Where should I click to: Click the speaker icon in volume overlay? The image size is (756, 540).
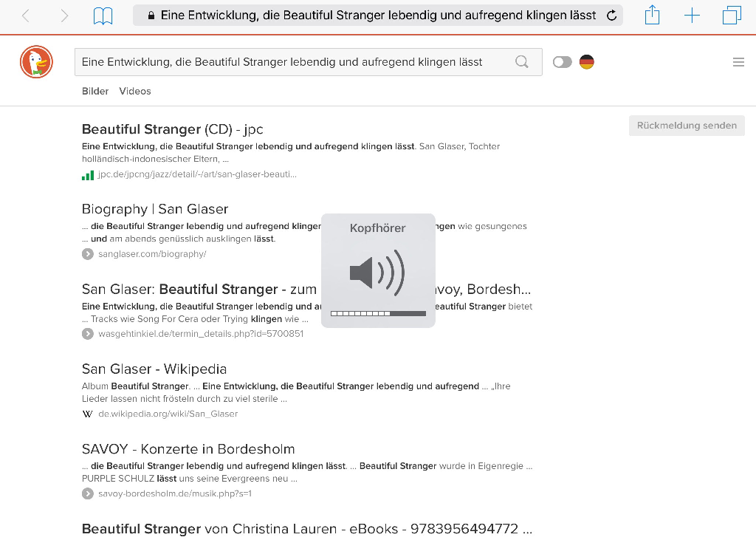[x=377, y=273]
